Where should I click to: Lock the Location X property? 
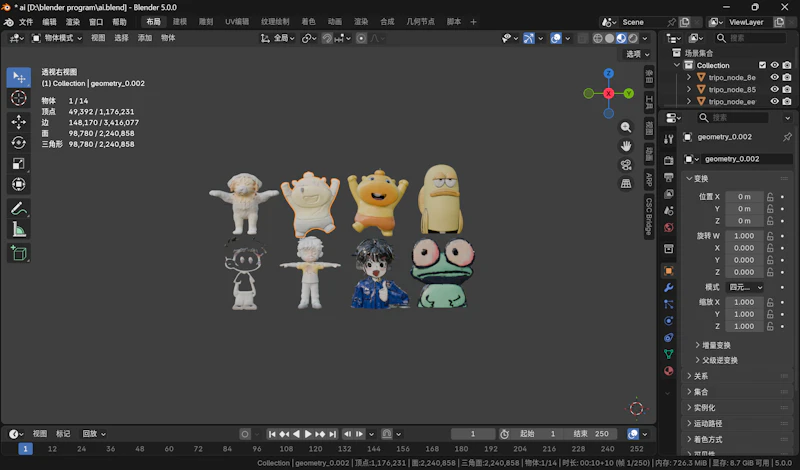click(770, 196)
